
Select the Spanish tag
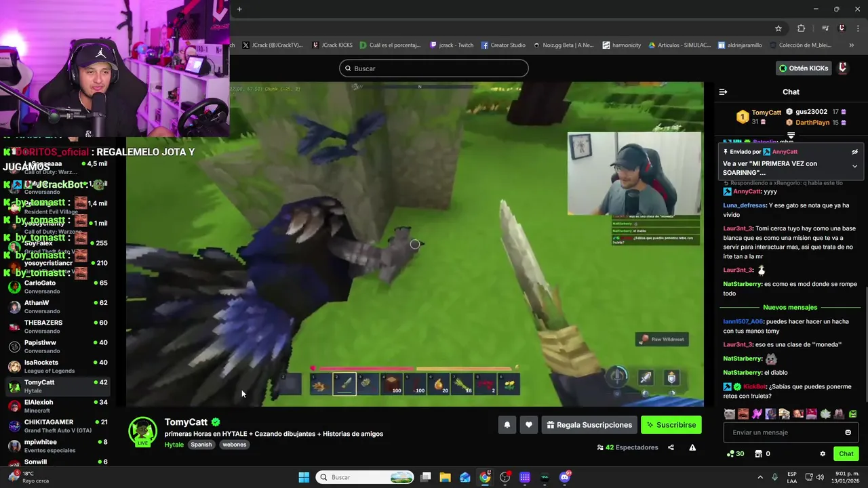click(201, 445)
